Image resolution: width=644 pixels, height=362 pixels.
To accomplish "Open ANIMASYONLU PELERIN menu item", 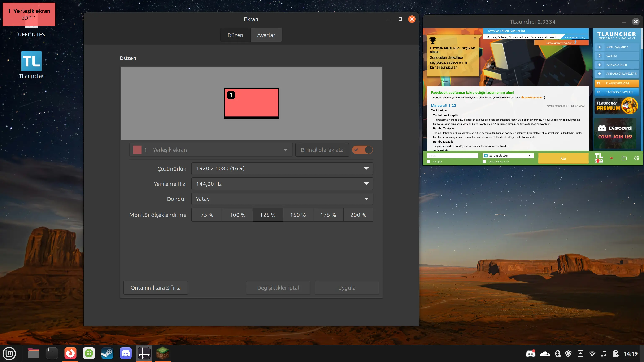I will [x=617, y=74].
